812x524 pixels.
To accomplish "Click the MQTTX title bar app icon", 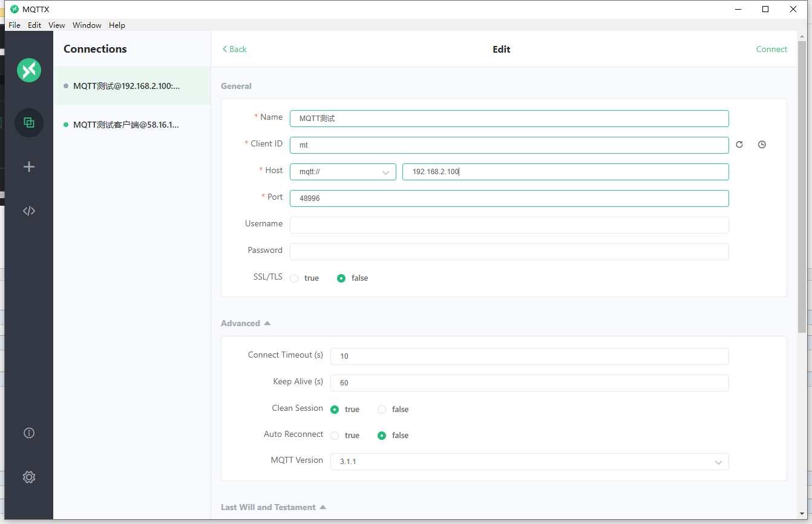I will pyautogui.click(x=15, y=9).
